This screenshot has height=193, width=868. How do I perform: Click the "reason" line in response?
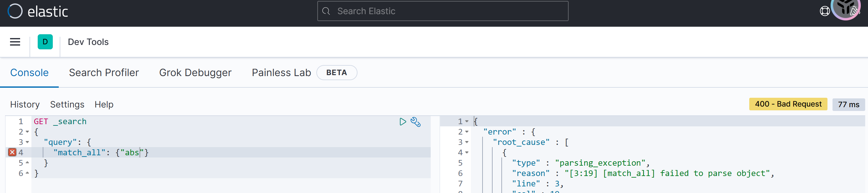pyautogui.click(x=643, y=174)
